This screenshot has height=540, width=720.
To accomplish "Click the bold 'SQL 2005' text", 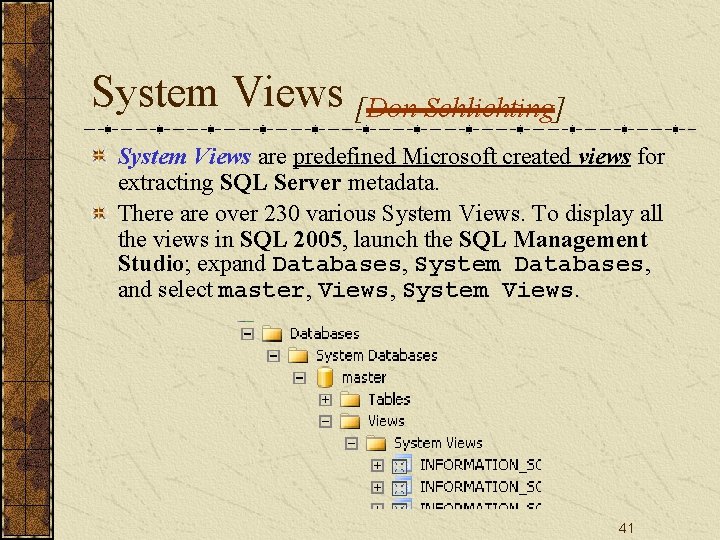I will click(x=291, y=240).
